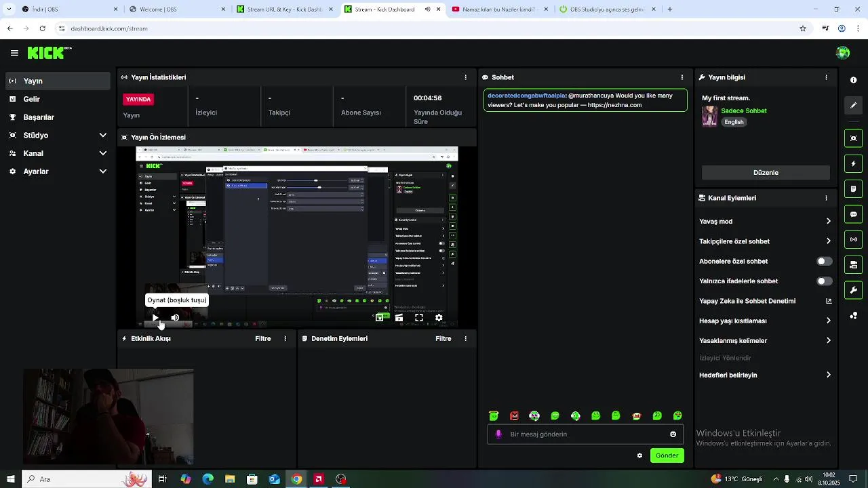This screenshot has width=868, height=488.
Task: Toggle Abonelere özel sohbet switch
Action: point(824,261)
